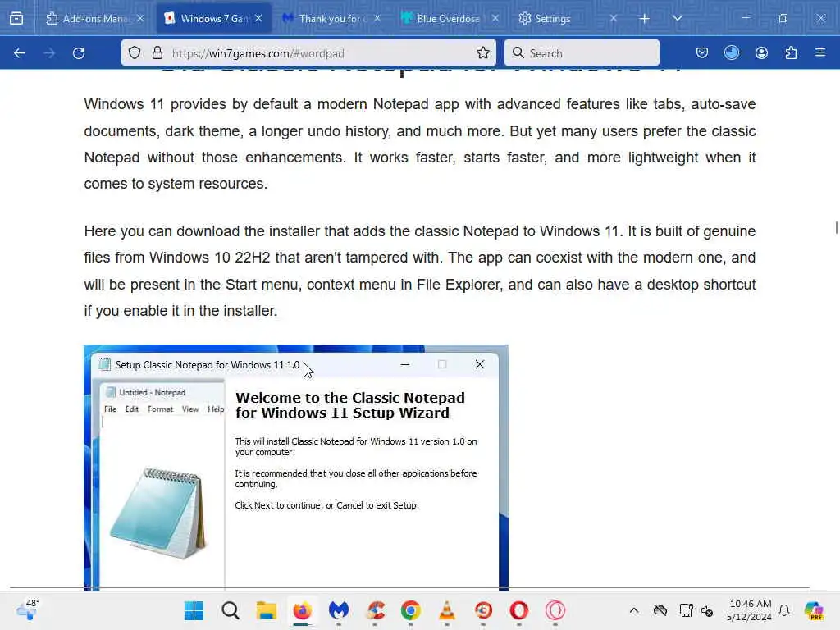Image resolution: width=840 pixels, height=630 pixels.
Task: View site security padlock information
Action: tap(157, 52)
